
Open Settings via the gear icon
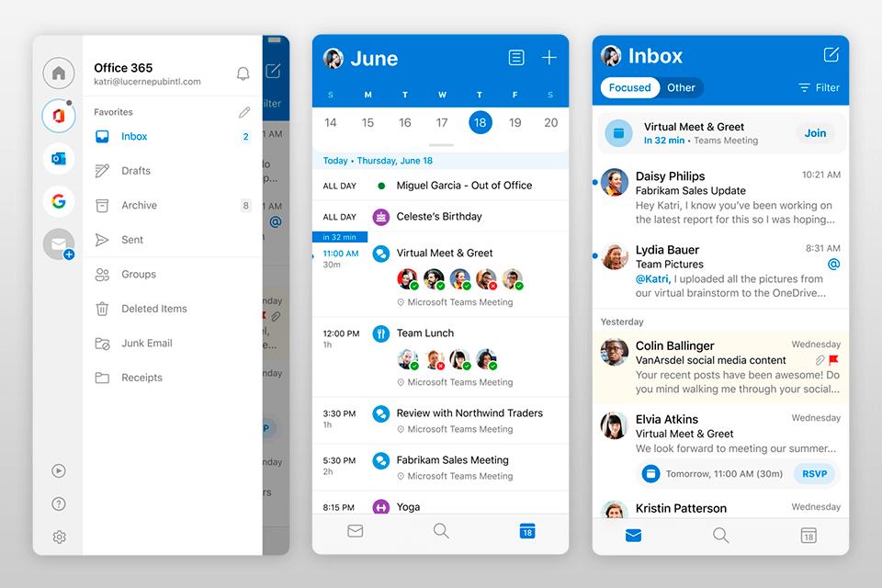58,537
